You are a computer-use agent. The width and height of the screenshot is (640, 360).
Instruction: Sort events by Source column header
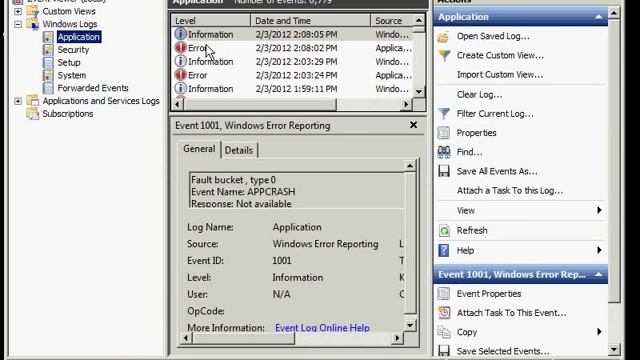[x=392, y=20]
